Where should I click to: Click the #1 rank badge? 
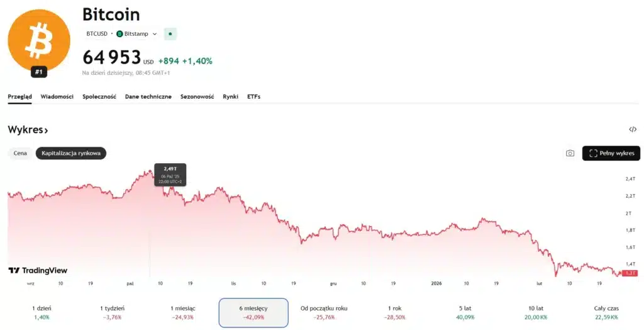[x=39, y=72]
